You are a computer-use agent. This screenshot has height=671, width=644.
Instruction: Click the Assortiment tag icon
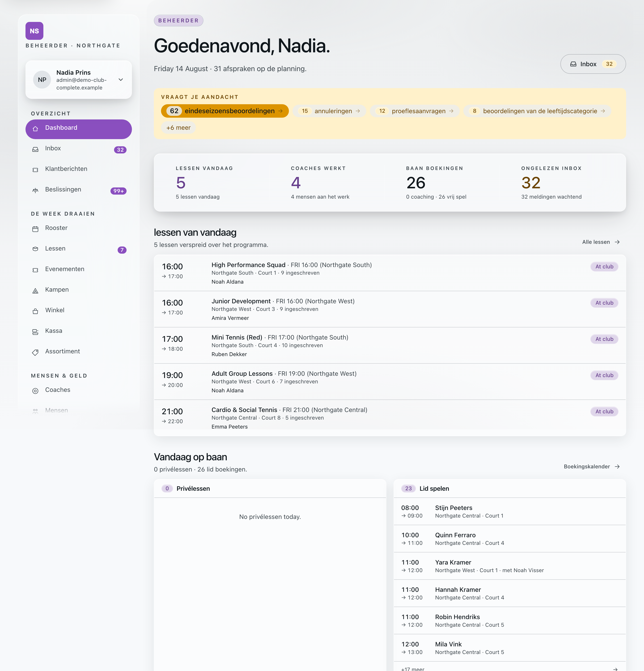[35, 352]
